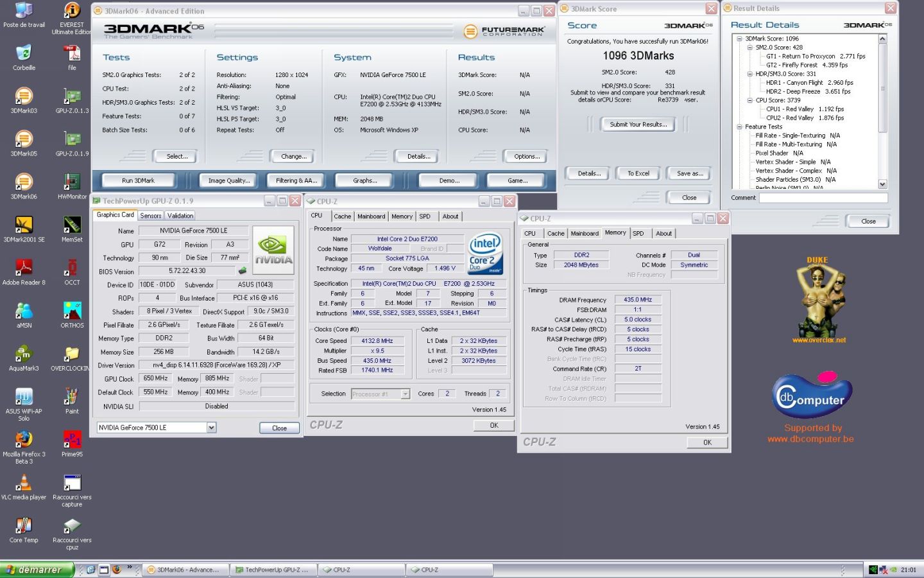Click the Game... button in 3DMark06
The height and width of the screenshot is (578, 924).
coord(518,180)
